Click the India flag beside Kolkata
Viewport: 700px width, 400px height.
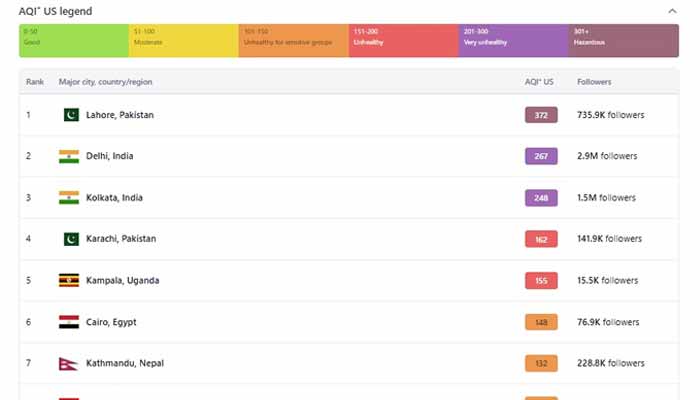pos(68,198)
